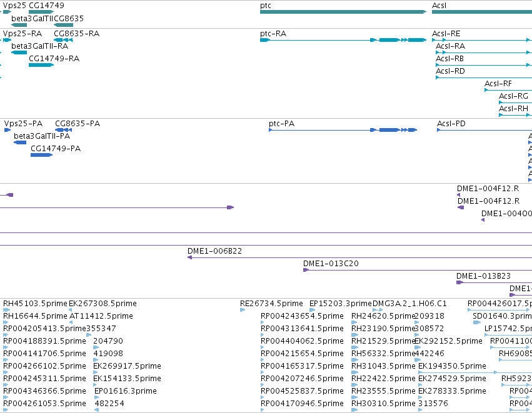Click the DME1-004O0 BAC end label
The width and height of the screenshot is (532, 413).
coord(506,214)
